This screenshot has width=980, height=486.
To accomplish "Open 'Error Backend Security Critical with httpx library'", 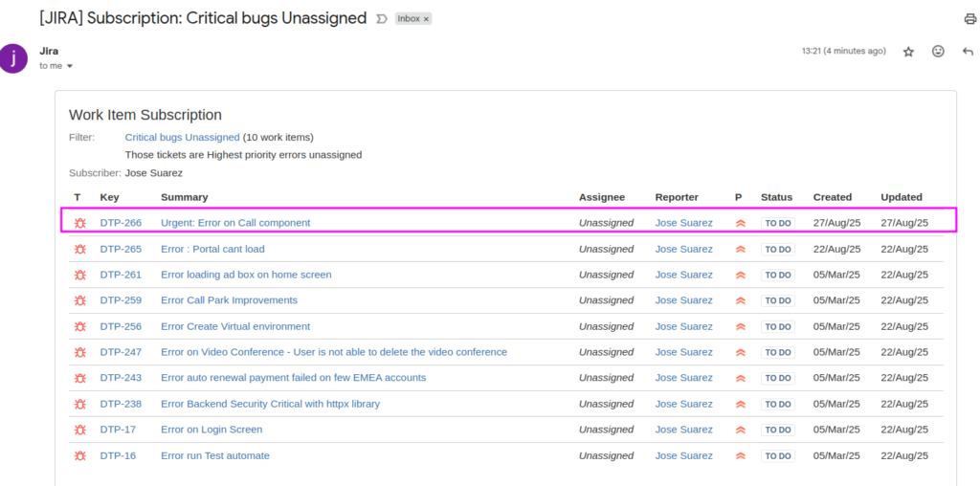I will 270,404.
